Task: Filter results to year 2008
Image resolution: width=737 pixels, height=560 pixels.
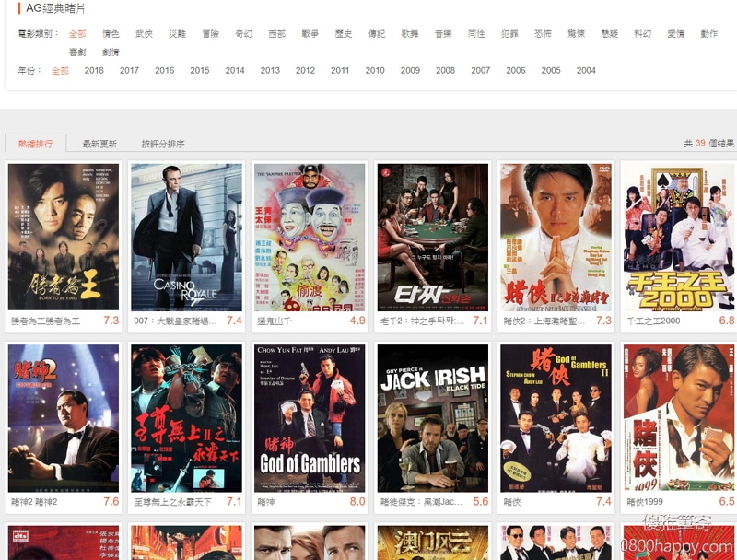Action: click(446, 71)
